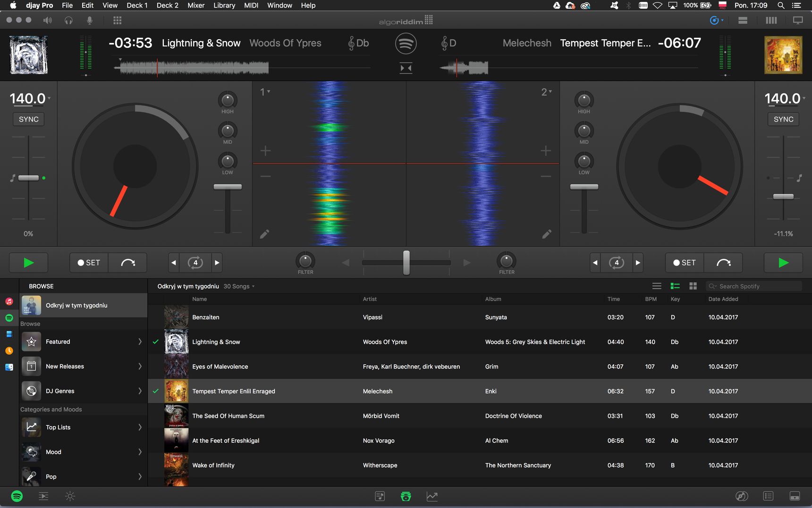
Task: Play deck 2 with green play button
Action: [x=783, y=263]
